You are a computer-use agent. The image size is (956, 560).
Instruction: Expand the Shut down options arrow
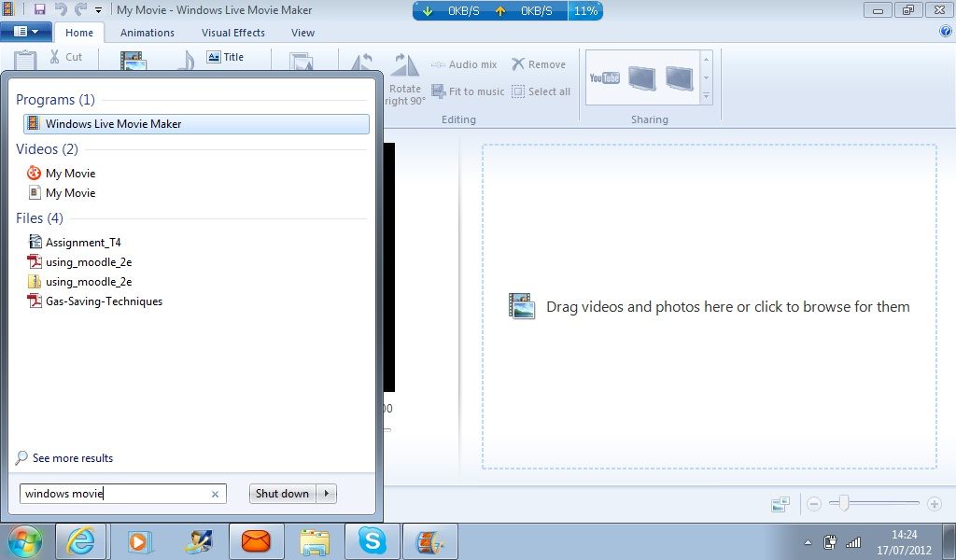[327, 494]
